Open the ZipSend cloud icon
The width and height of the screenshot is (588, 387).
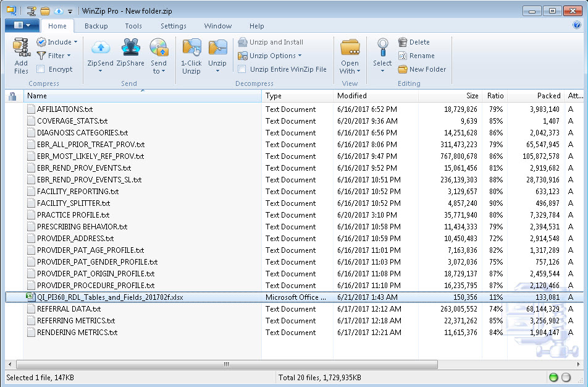tap(100, 48)
